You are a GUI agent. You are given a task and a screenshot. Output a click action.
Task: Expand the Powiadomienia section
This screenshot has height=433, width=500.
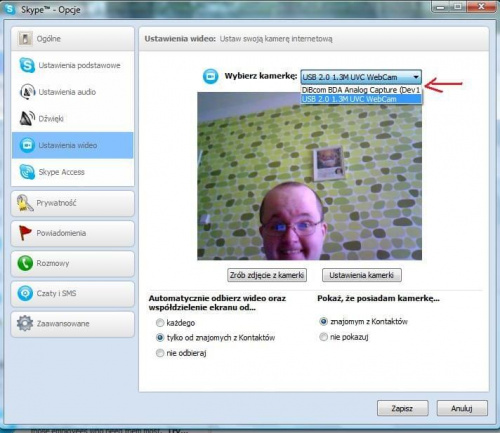pos(73,233)
